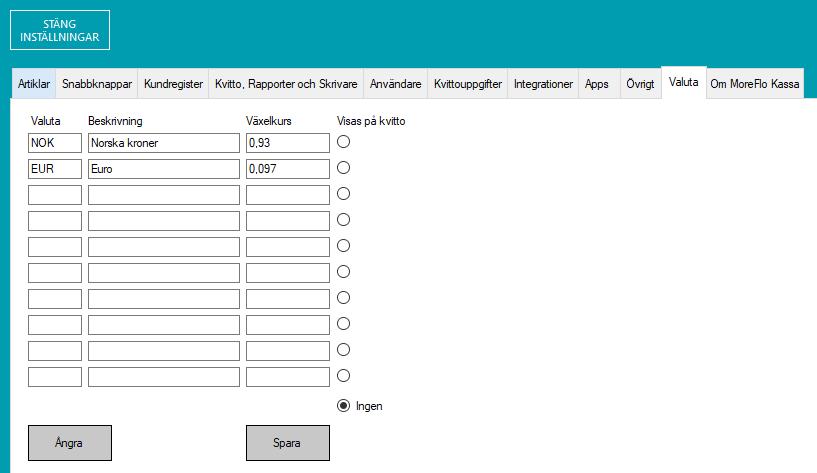The width and height of the screenshot is (817, 473).
Task: Click the EUR currency code field
Action: click(x=55, y=169)
